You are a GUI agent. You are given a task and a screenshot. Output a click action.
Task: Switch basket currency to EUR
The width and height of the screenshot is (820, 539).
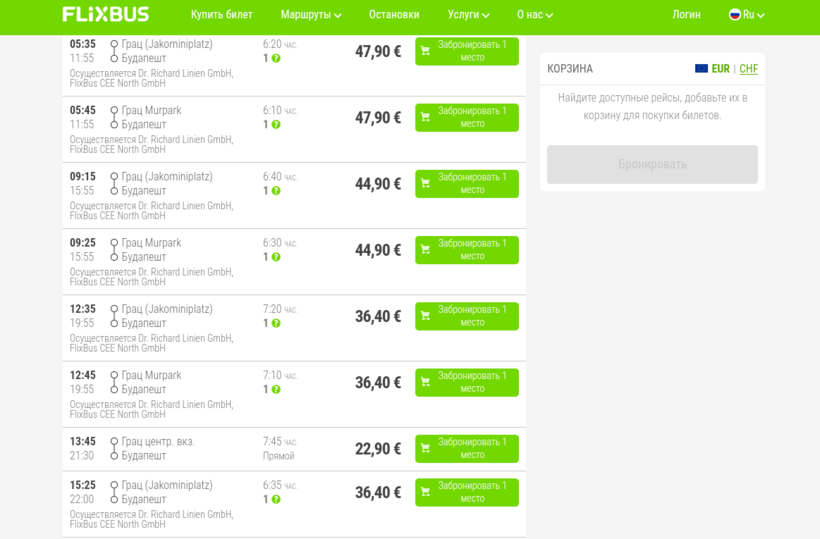[720, 69]
